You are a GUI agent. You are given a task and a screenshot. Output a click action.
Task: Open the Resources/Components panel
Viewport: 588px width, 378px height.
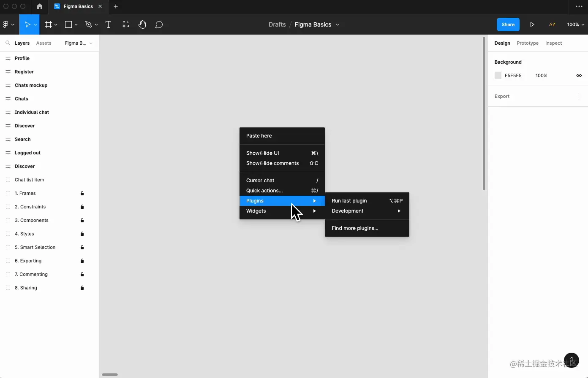point(125,24)
